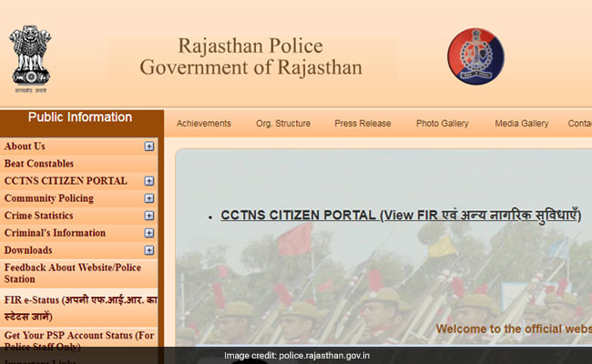The image size is (592, 364).
Task: Open FIR e-Status link
Action: click(x=81, y=308)
